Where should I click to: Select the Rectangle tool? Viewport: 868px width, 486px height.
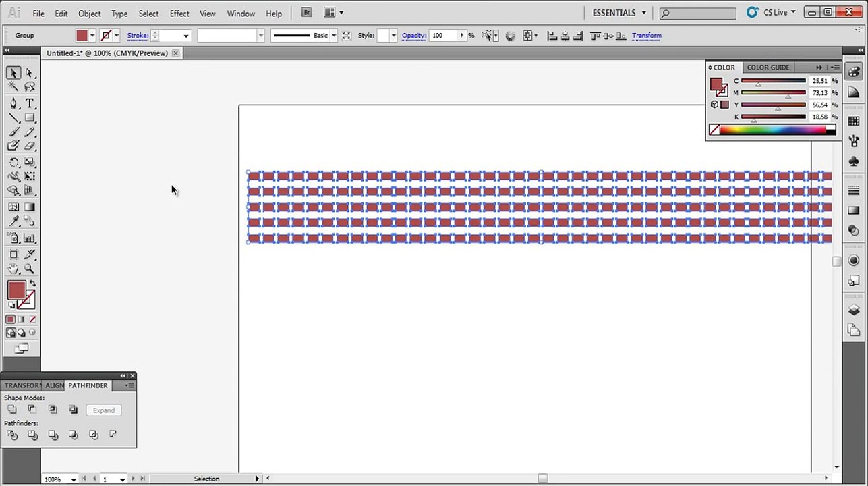pos(30,118)
